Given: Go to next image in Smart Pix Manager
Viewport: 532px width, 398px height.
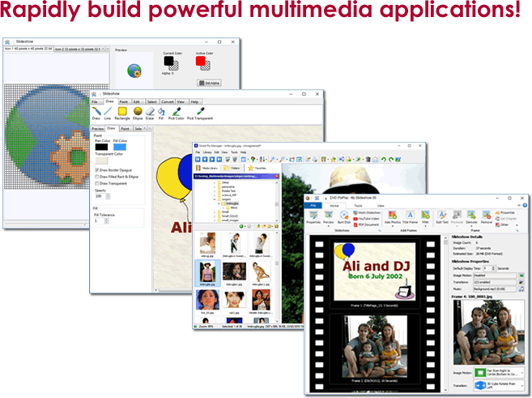Looking at the screenshot, I should 212,159.
